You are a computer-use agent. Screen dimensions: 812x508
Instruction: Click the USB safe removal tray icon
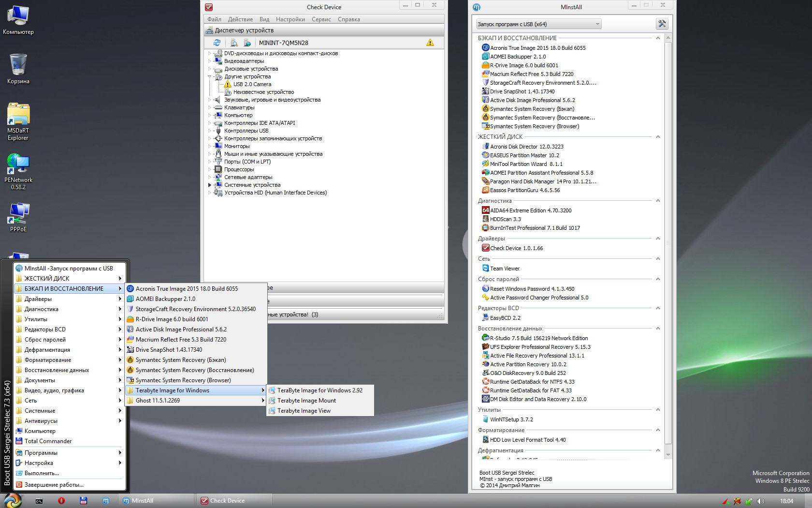pos(748,502)
